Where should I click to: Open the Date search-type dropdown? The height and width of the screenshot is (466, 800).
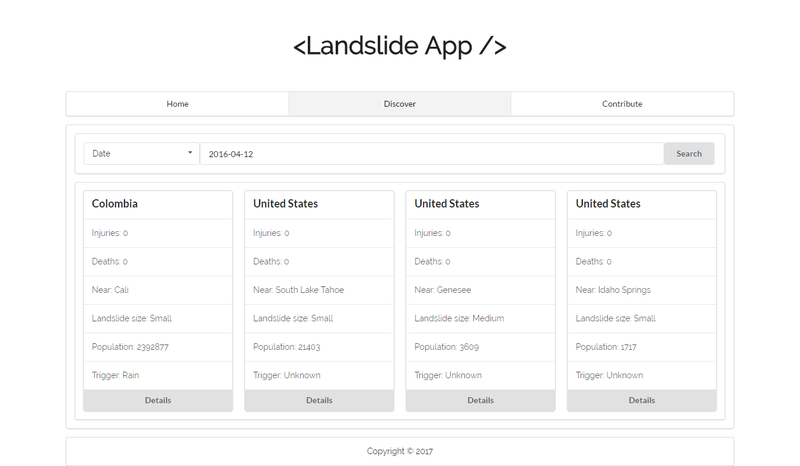[141, 154]
